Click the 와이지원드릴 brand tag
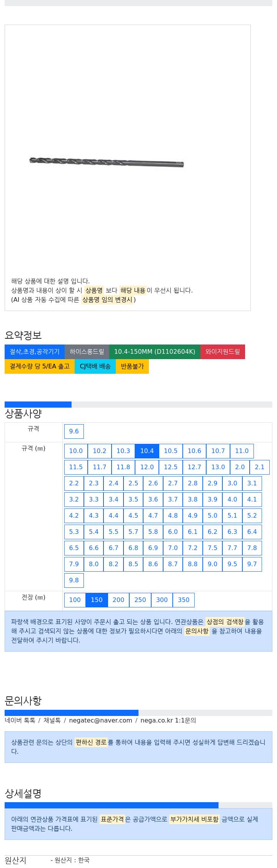 click(223, 351)
